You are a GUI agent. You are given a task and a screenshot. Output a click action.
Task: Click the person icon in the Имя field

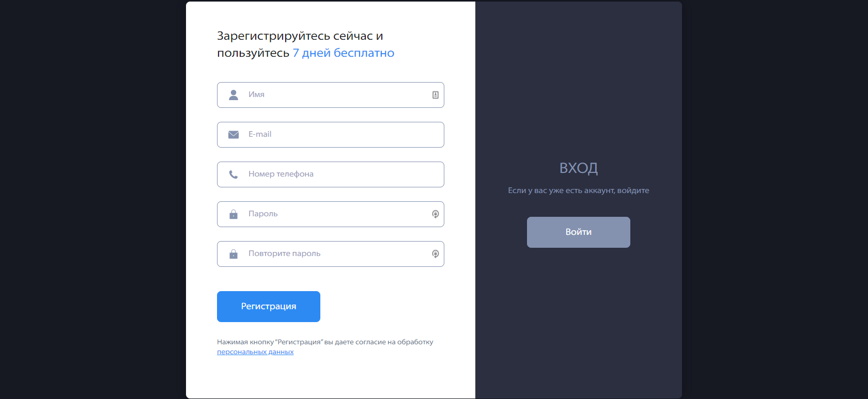[234, 95]
